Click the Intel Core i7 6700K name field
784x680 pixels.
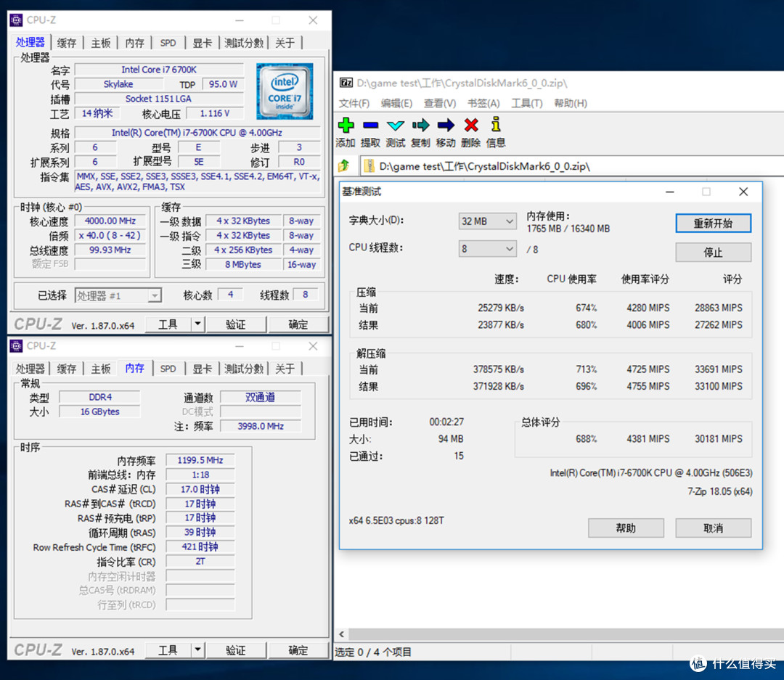point(159,70)
